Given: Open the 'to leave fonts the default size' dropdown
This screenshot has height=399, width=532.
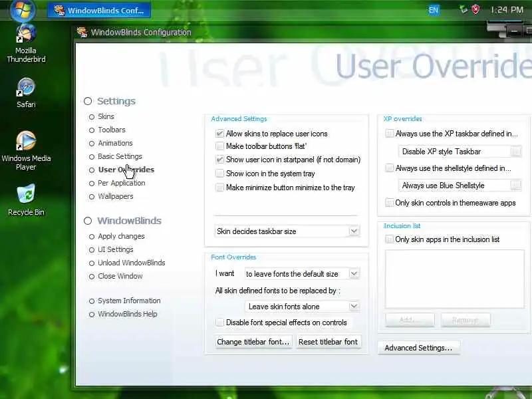Looking at the screenshot, I should 302,274.
